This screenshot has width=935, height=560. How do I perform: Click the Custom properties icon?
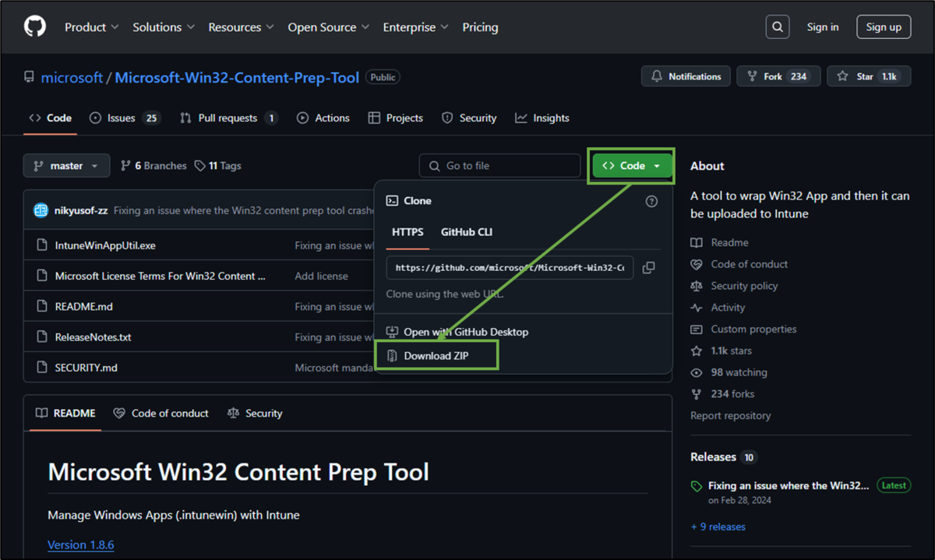(x=697, y=329)
